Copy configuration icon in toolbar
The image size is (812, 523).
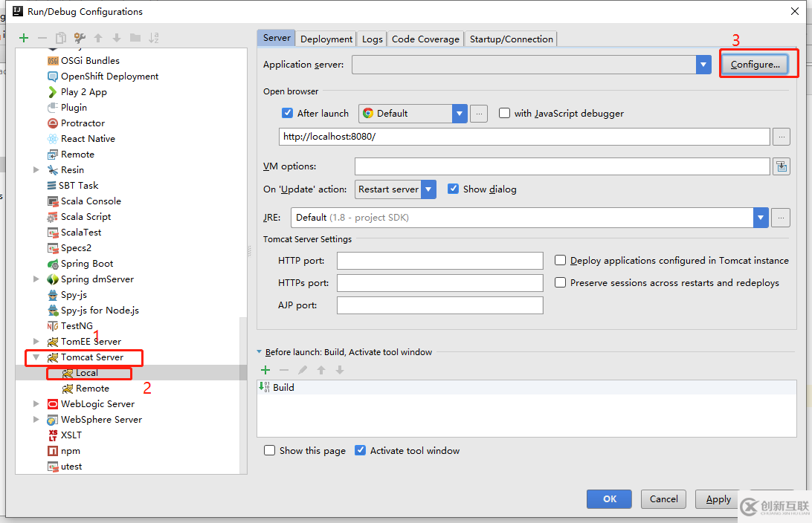(61, 38)
